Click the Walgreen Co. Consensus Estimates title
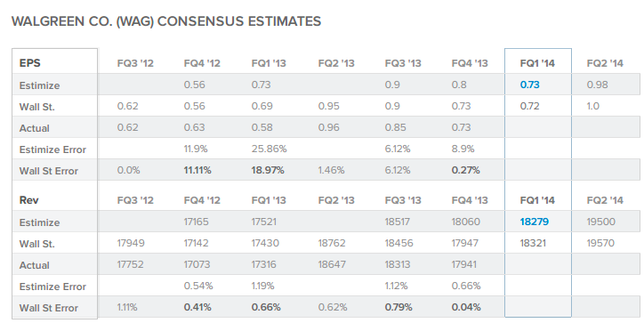644x331 pixels. click(x=166, y=21)
